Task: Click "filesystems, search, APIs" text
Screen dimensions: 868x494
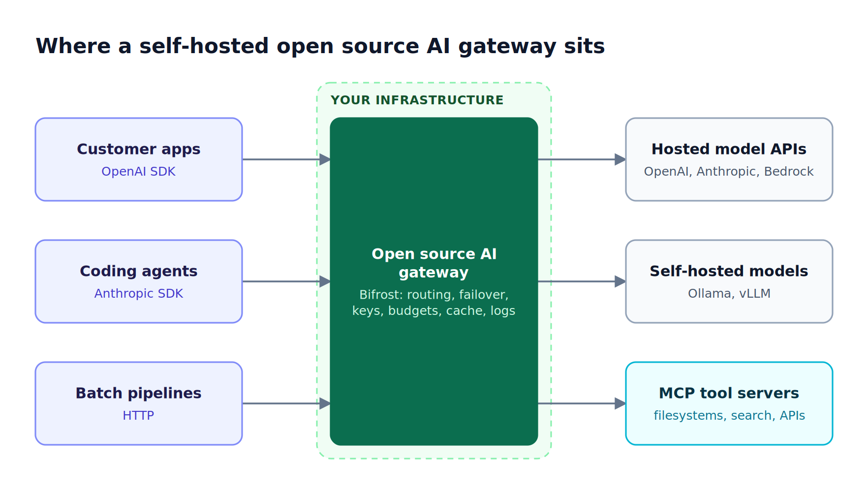Action: pos(729,415)
